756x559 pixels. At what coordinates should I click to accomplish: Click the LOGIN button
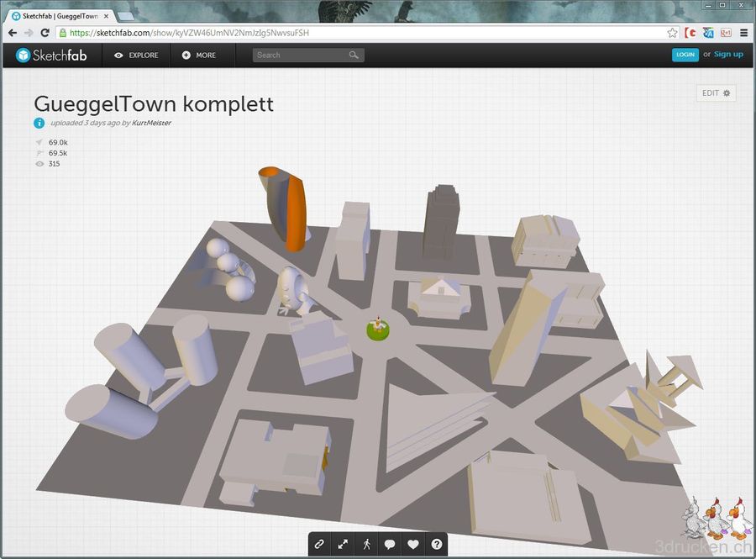click(x=685, y=55)
